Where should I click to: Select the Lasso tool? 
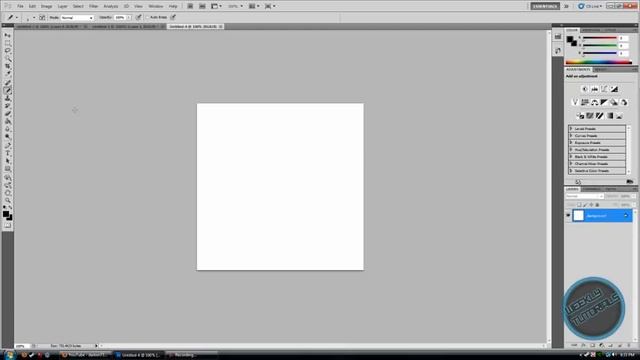coord(7,51)
